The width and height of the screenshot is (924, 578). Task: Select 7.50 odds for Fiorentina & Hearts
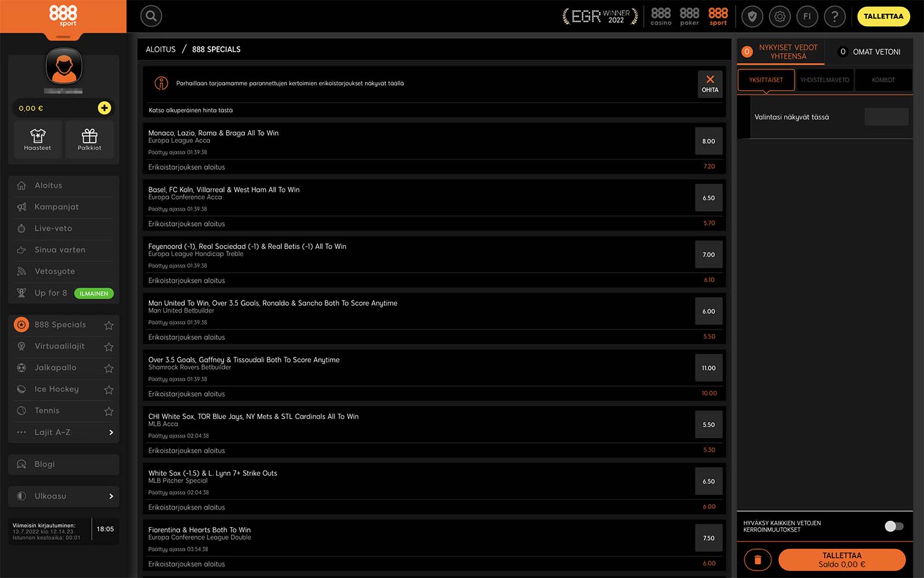click(x=709, y=538)
